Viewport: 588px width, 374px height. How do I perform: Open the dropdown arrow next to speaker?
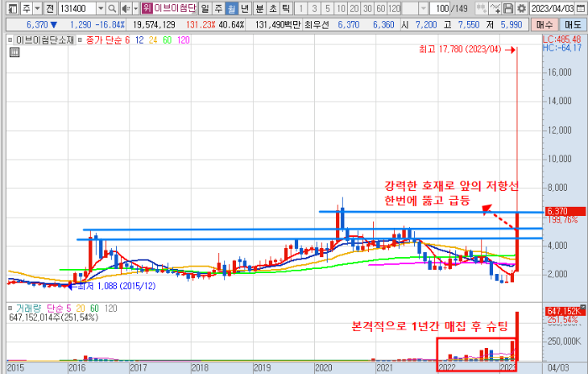tap(136, 8)
